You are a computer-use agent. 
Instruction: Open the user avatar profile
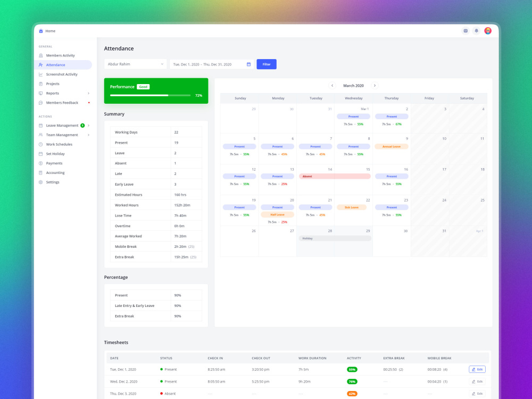[488, 31]
